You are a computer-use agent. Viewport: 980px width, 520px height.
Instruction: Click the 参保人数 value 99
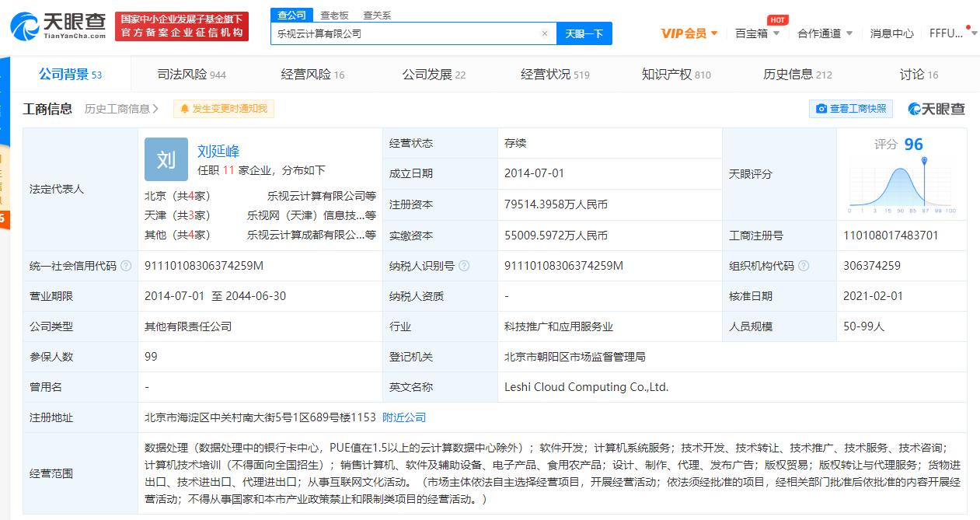point(151,357)
